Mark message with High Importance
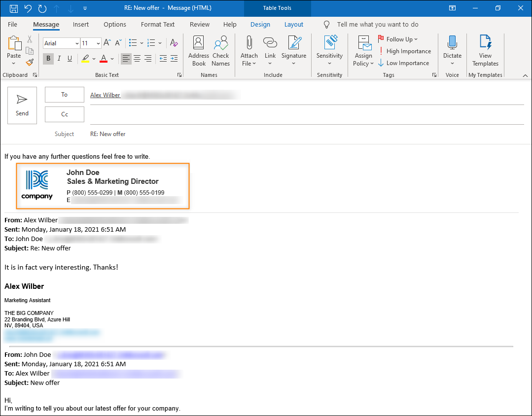Screen dimensions: 532x416 (406, 51)
